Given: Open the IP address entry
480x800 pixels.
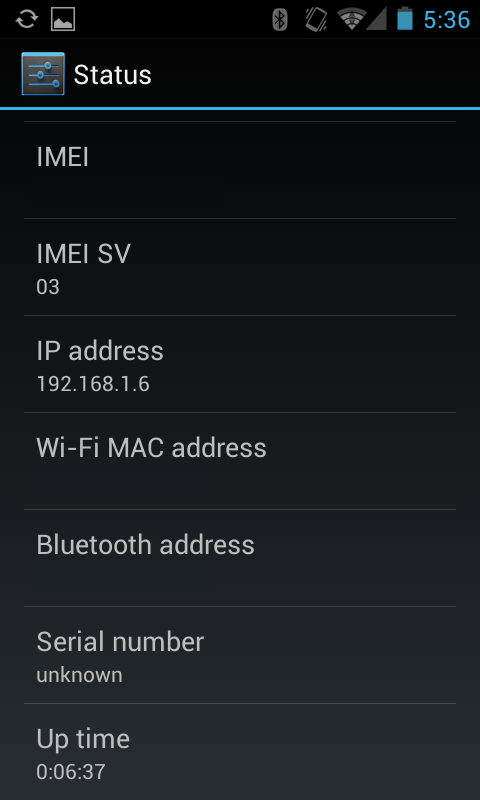Looking at the screenshot, I should (240, 364).
